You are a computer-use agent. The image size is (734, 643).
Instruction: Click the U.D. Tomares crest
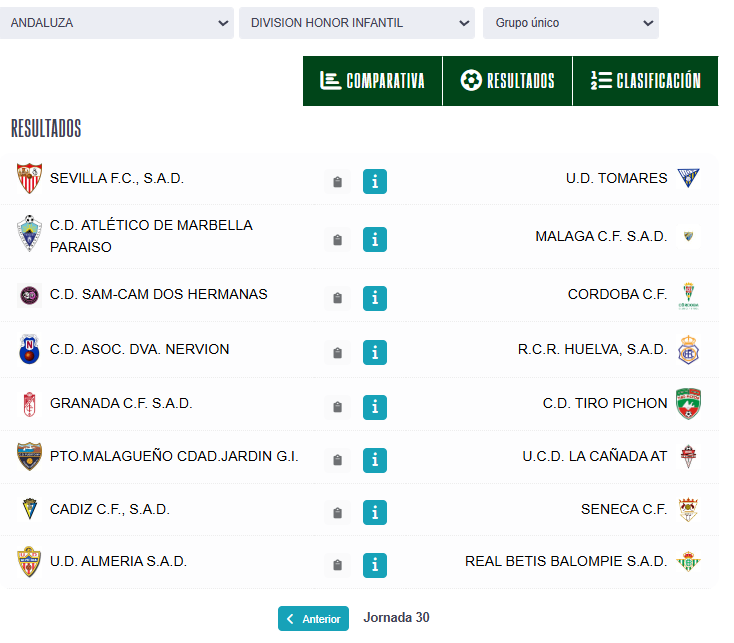(688, 178)
